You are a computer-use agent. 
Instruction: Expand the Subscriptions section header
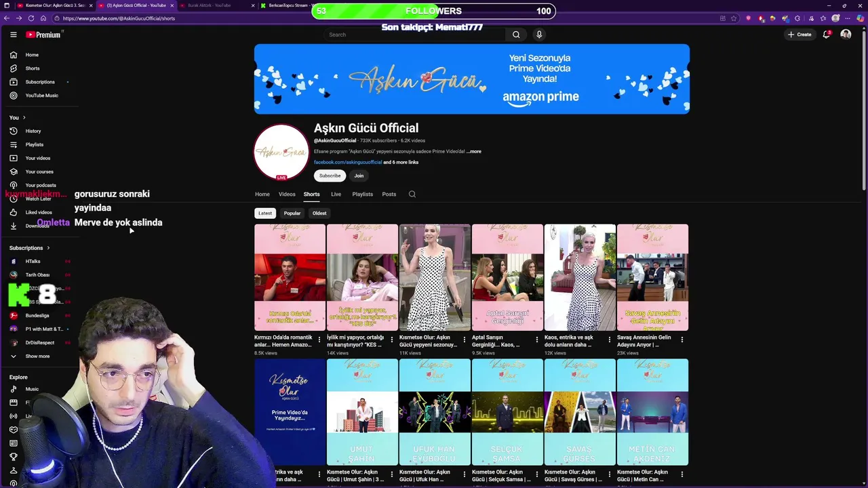(x=30, y=247)
